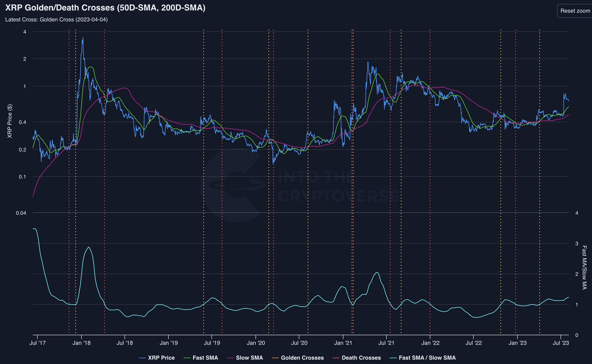Viewport: 592px width, 364px height.
Task: Click the Jan '20 x-axis label
Action: [256, 343]
